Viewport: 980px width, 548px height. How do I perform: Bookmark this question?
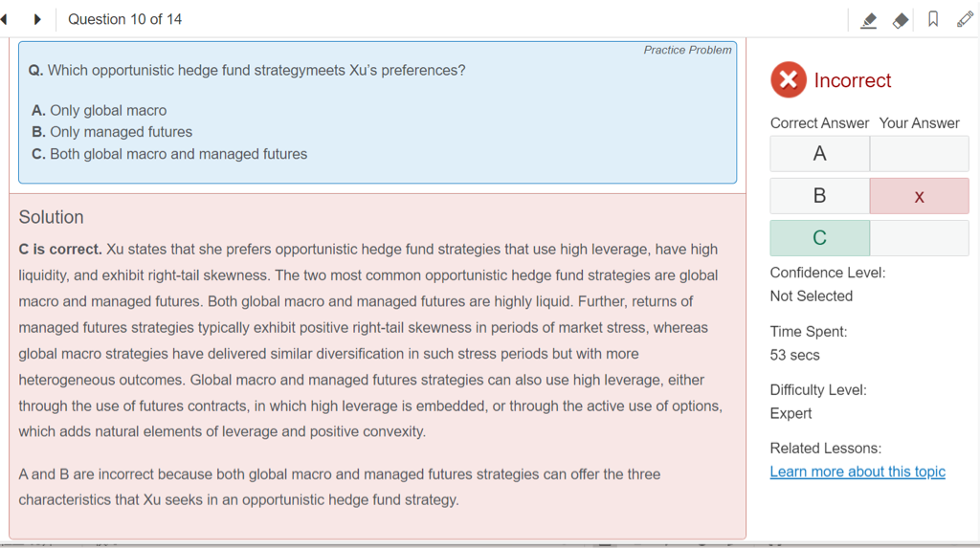(x=933, y=19)
